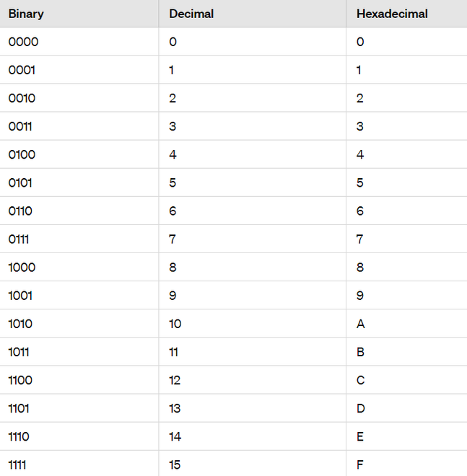Select hexadecimal value E

coord(360,436)
